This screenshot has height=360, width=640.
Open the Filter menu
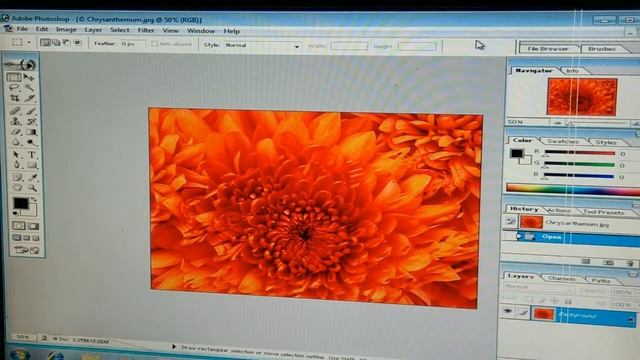click(146, 30)
